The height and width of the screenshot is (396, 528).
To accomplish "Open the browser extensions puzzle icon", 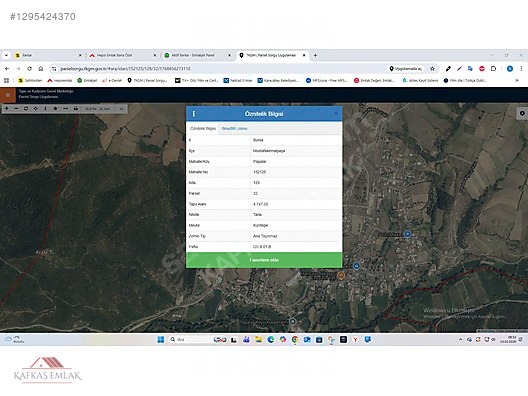I will (493, 69).
